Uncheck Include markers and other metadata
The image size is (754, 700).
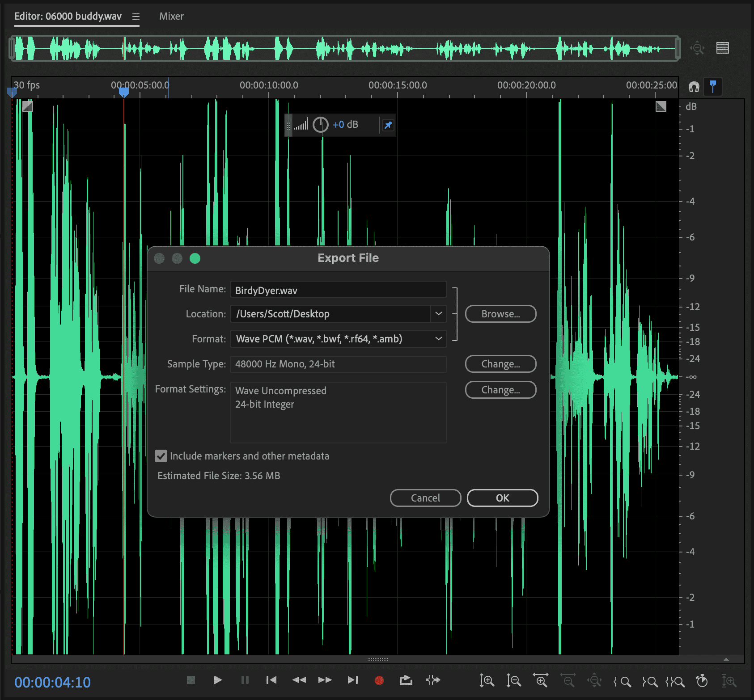pos(161,456)
